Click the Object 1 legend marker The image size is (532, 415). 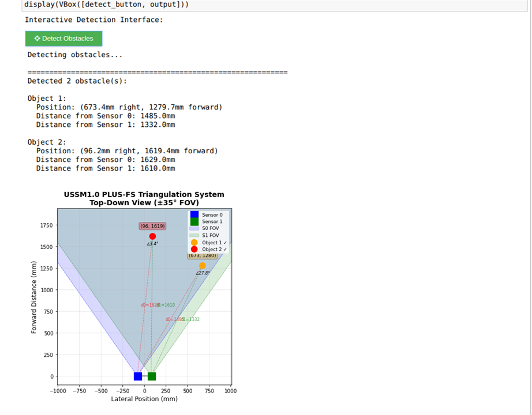(x=194, y=243)
